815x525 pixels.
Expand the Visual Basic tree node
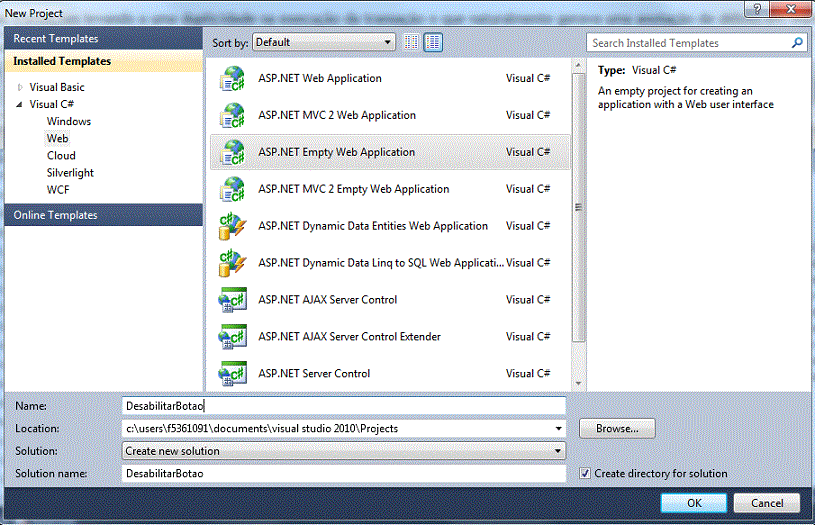[x=20, y=87]
